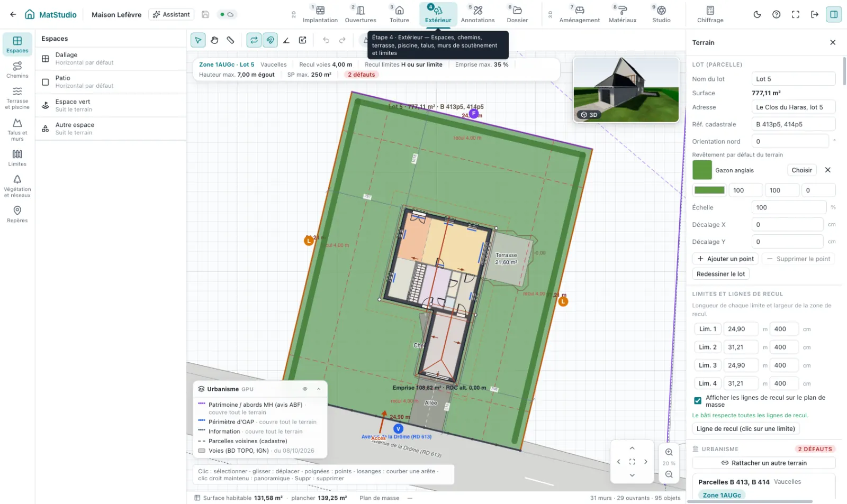Viewport: 847px width, 504px height.
Task: Click the Assistant button
Action: point(172,14)
